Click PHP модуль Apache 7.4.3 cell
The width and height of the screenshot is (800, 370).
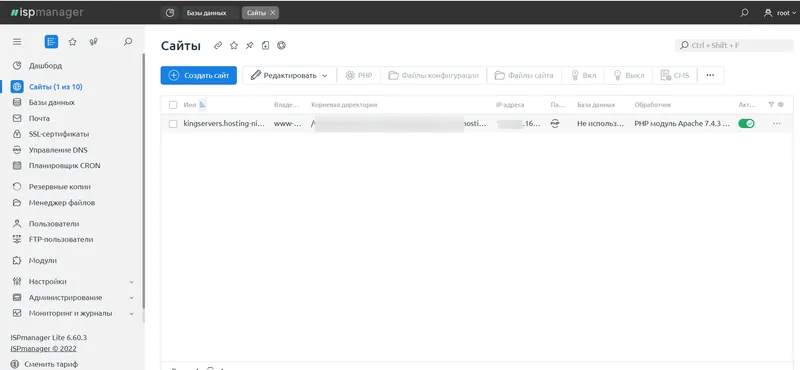pos(682,124)
